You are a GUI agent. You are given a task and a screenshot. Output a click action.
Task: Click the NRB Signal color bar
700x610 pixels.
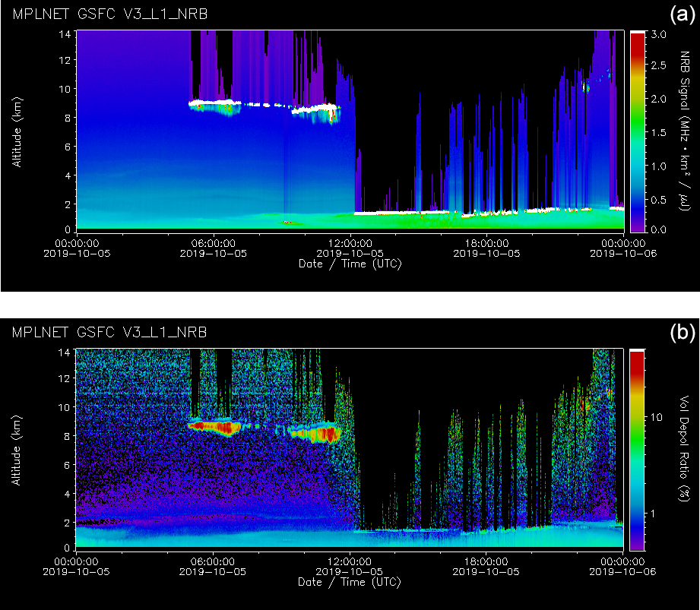637,130
